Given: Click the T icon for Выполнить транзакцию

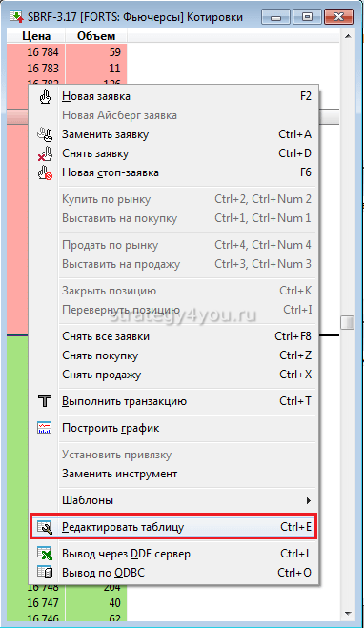Looking at the screenshot, I should [45, 401].
